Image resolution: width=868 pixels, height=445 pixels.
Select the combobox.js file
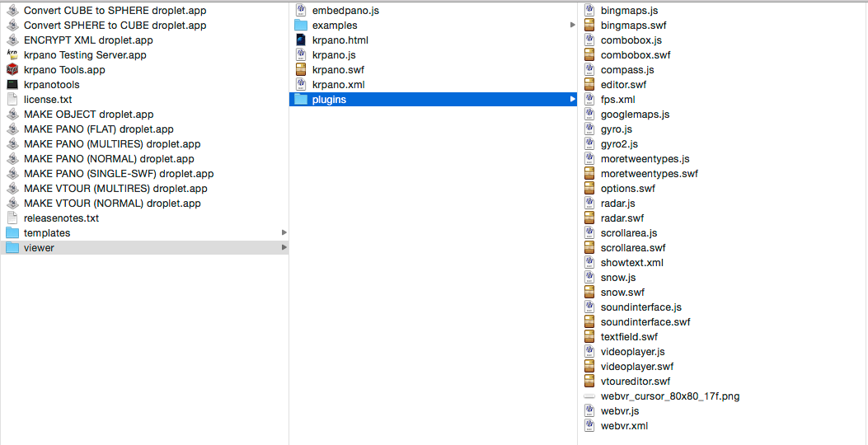631,40
